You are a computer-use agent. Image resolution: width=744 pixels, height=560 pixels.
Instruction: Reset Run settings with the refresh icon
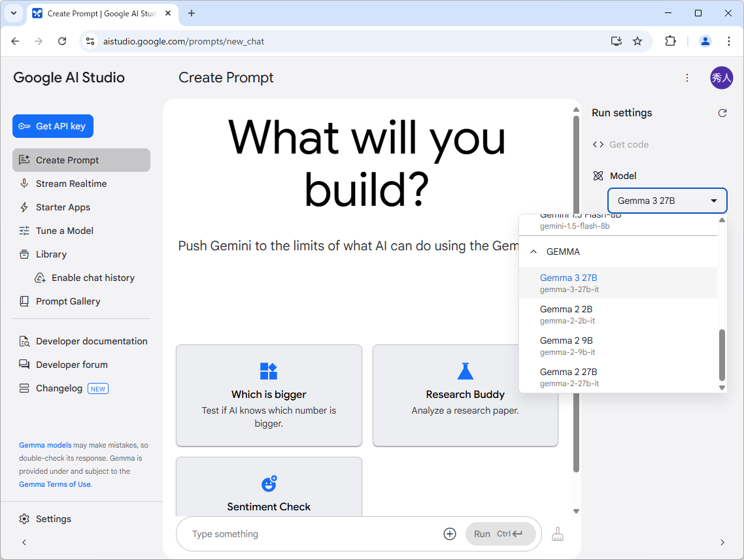pyautogui.click(x=722, y=113)
